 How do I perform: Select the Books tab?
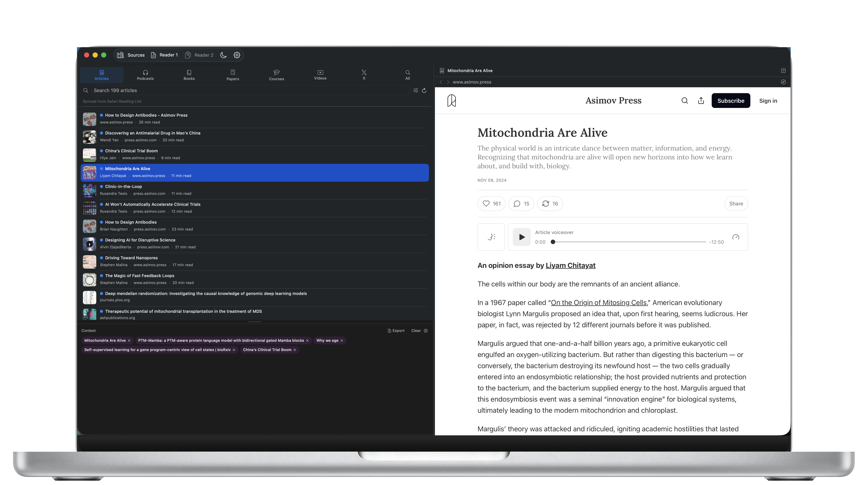click(x=189, y=75)
